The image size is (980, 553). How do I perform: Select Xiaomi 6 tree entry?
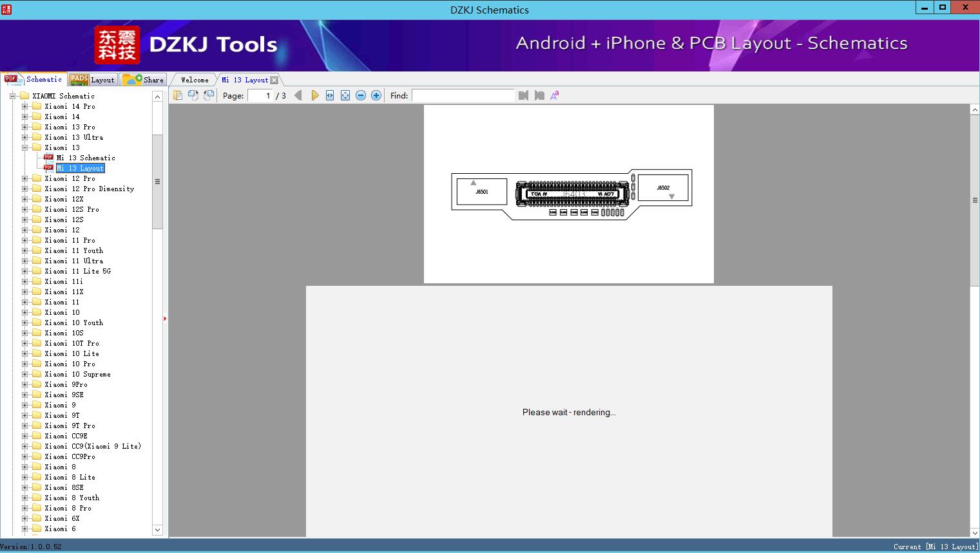[61, 529]
